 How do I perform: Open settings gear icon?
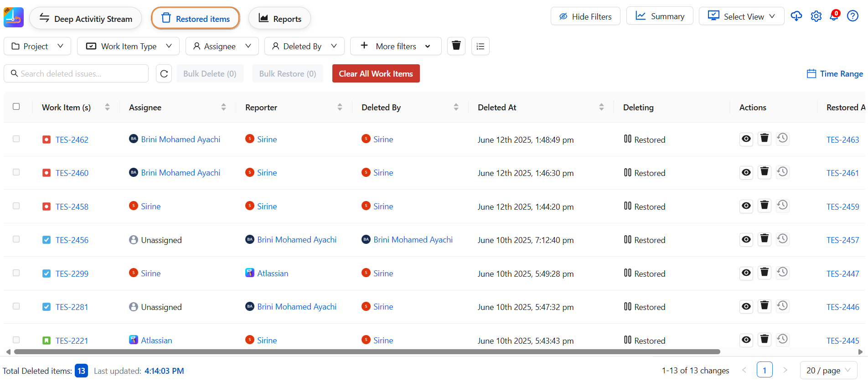(816, 16)
